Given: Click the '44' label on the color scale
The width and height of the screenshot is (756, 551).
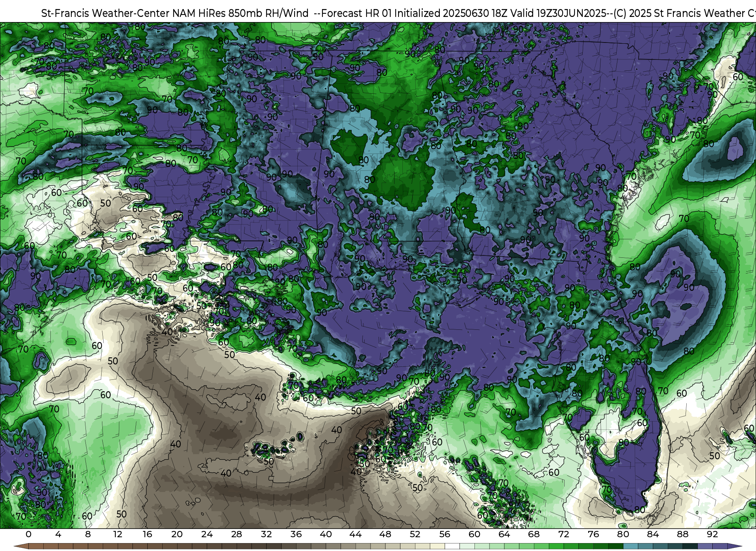Looking at the screenshot, I should point(356,534).
